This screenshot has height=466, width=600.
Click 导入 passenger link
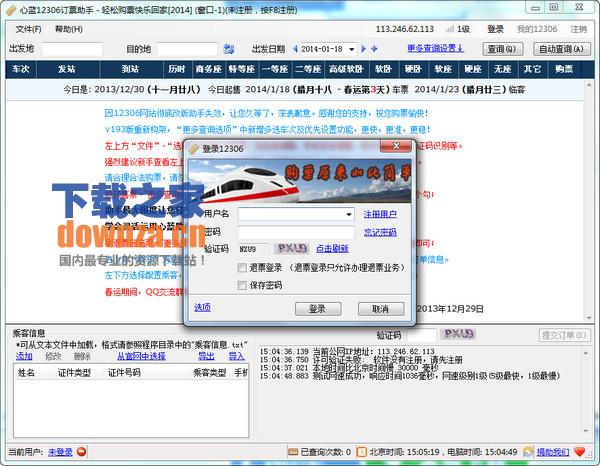tap(236, 356)
